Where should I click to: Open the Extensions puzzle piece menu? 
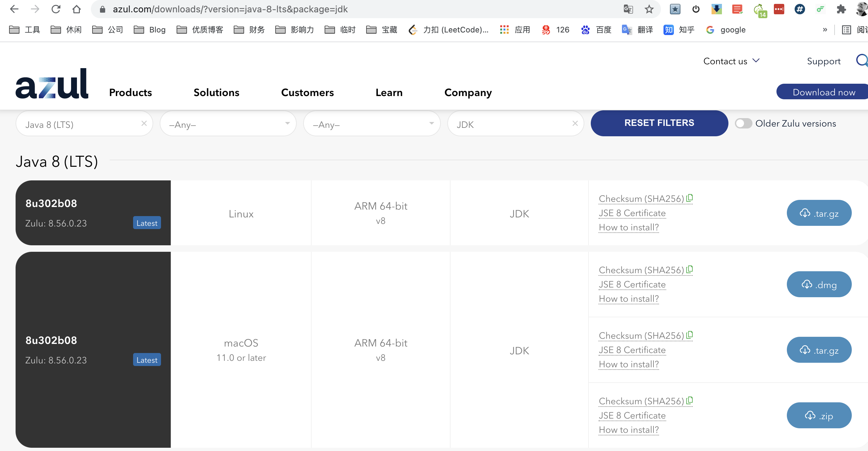(x=841, y=9)
